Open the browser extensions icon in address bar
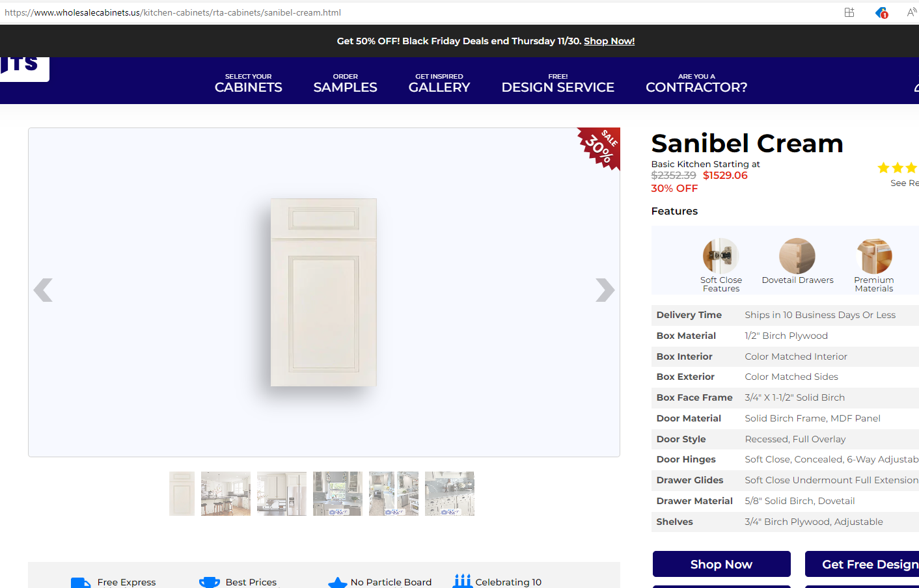The height and width of the screenshot is (588, 919). [849, 12]
